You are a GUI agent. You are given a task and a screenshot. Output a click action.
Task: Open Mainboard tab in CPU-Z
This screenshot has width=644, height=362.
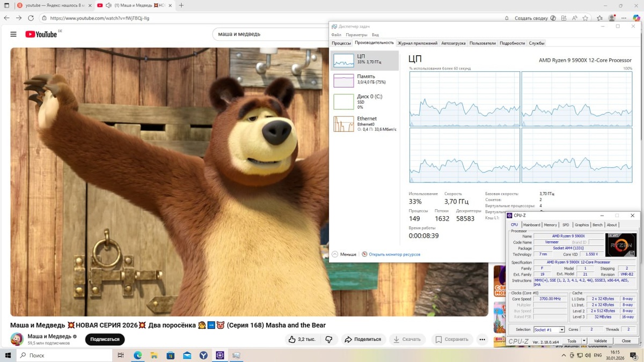click(x=531, y=225)
